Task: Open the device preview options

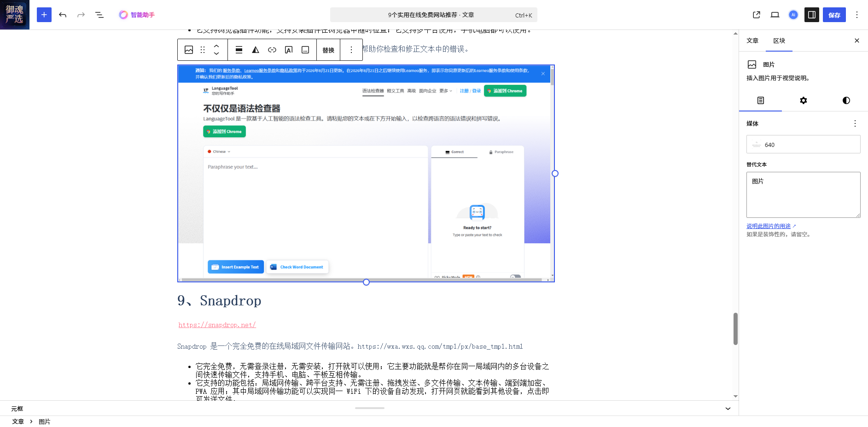Action: [775, 15]
